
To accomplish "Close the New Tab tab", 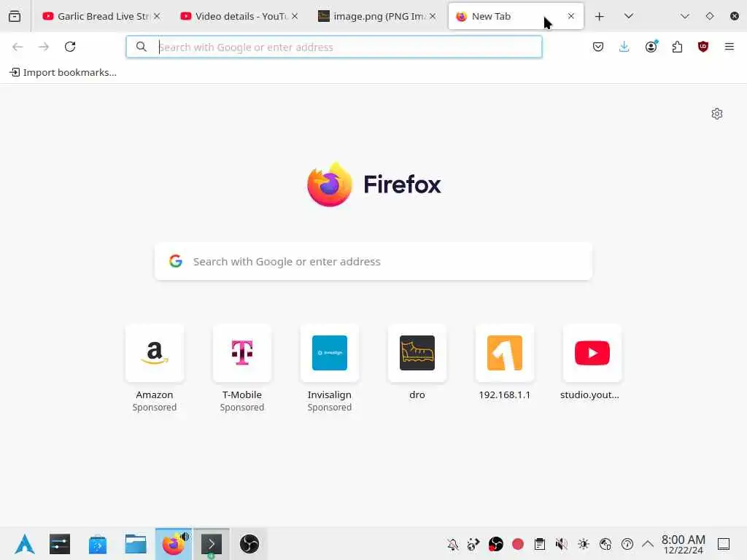I will click(570, 16).
